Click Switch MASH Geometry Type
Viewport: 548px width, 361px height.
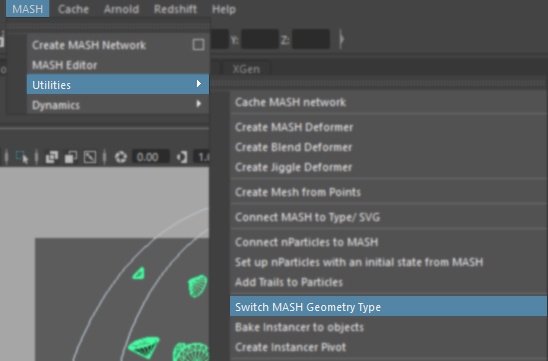[x=388, y=306]
